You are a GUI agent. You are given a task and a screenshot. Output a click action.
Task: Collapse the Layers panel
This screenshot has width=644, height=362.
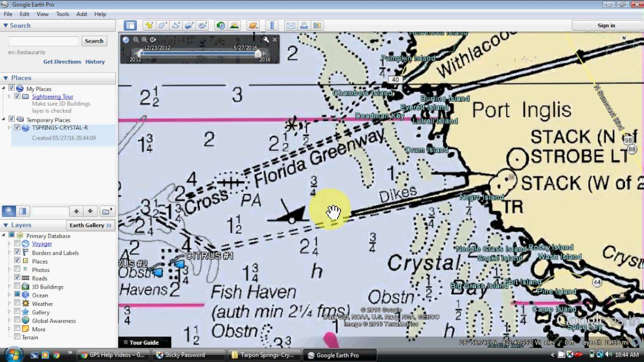[x=6, y=225]
